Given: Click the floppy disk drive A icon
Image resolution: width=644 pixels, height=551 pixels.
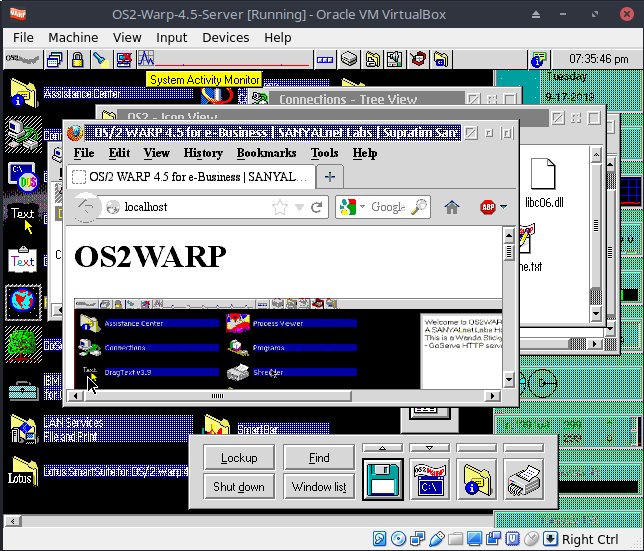Looking at the screenshot, I should (383, 480).
